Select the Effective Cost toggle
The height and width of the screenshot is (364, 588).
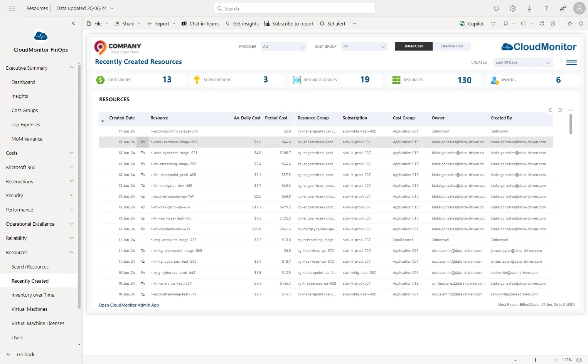tap(452, 46)
